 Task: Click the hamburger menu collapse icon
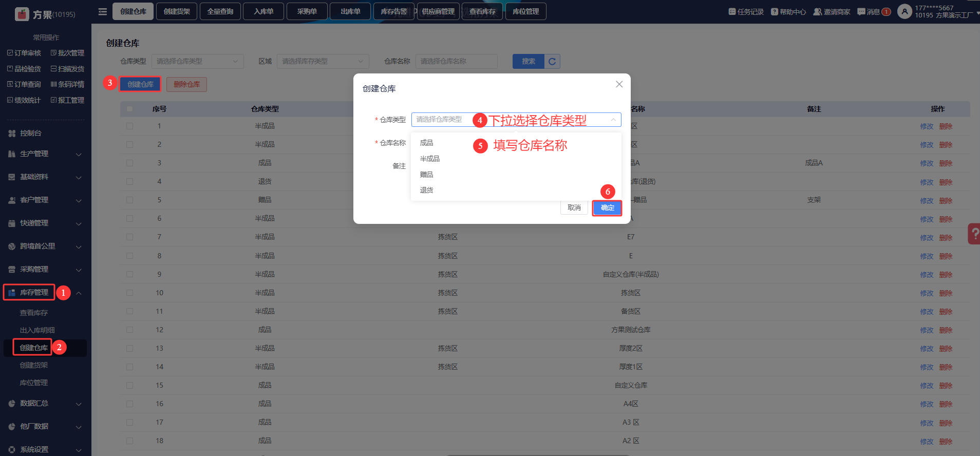point(103,11)
